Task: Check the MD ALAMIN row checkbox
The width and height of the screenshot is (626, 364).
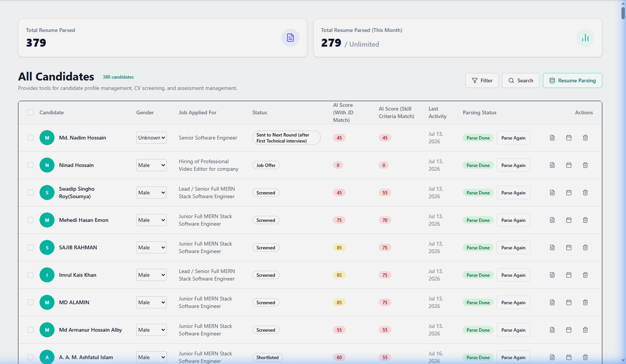Action: (x=30, y=302)
